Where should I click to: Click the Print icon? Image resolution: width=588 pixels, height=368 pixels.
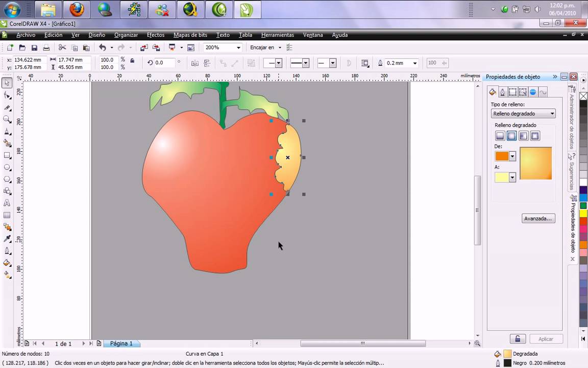tap(46, 48)
